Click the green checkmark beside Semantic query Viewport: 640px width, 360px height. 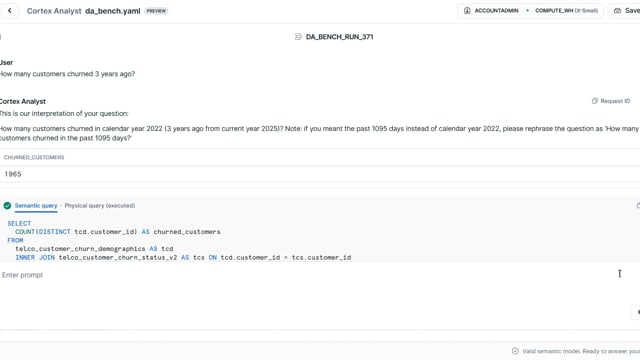[7, 206]
